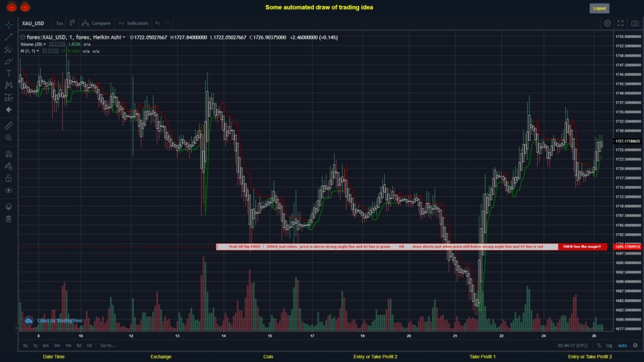Screen dimensions: 644x362
Task: Collapse the chart legend box
Action: [23, 37]
